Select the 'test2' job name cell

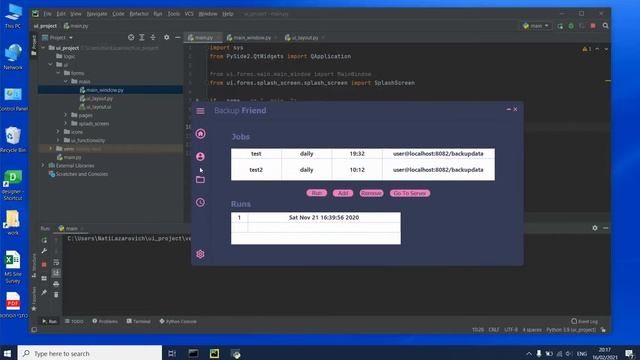point(256,170)
